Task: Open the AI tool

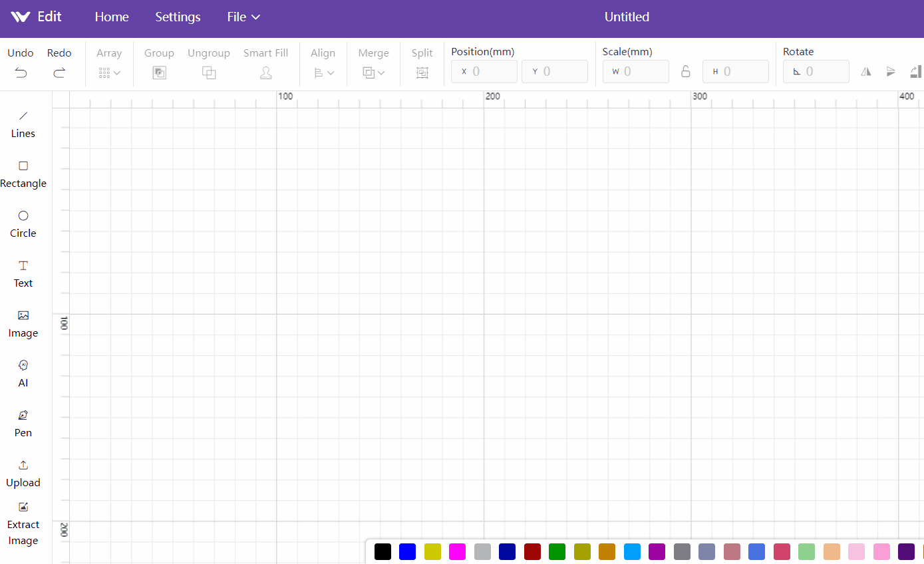Action: pos(23,374)
